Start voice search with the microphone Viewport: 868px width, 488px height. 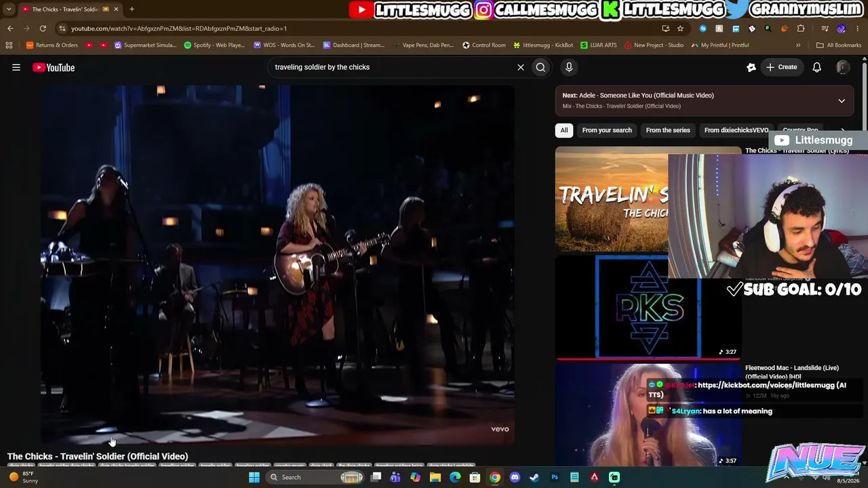click(x=569, y=67)
